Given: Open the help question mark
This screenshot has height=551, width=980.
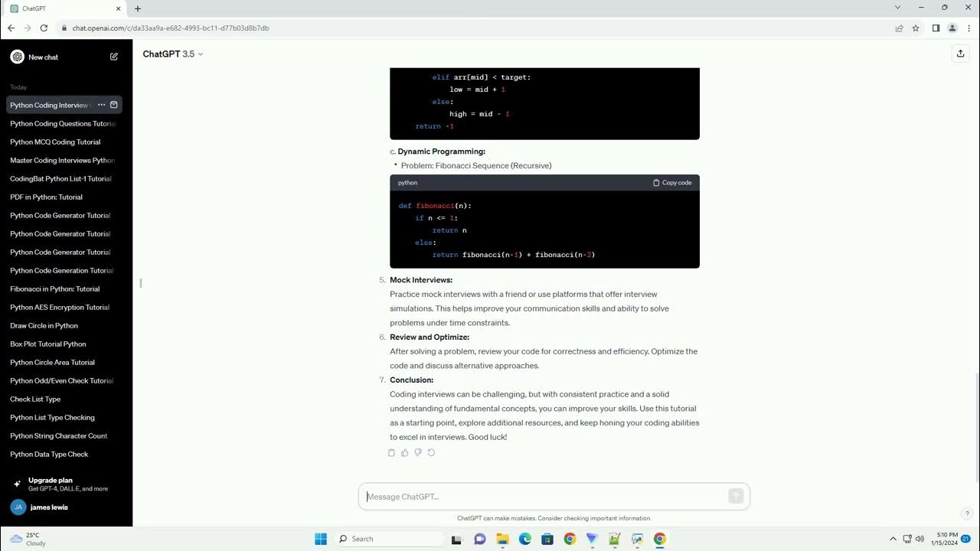Looking at the screenshot, I should point(967,514).
